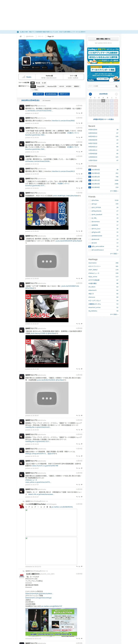The width and height of the screenshot is (138, 644).
Task: Click the info icon in top notice bar
Action: pyautogui.click(x=18, y=32)
